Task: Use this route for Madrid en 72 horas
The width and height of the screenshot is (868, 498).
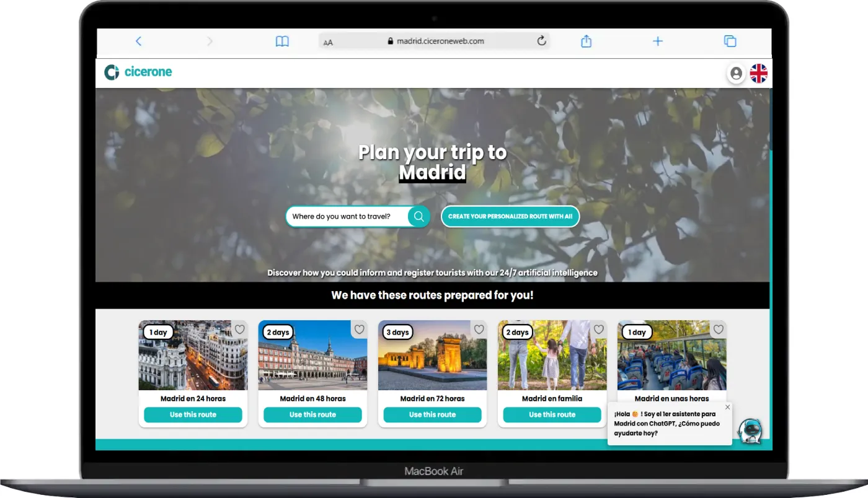Action: coord(432,415)
